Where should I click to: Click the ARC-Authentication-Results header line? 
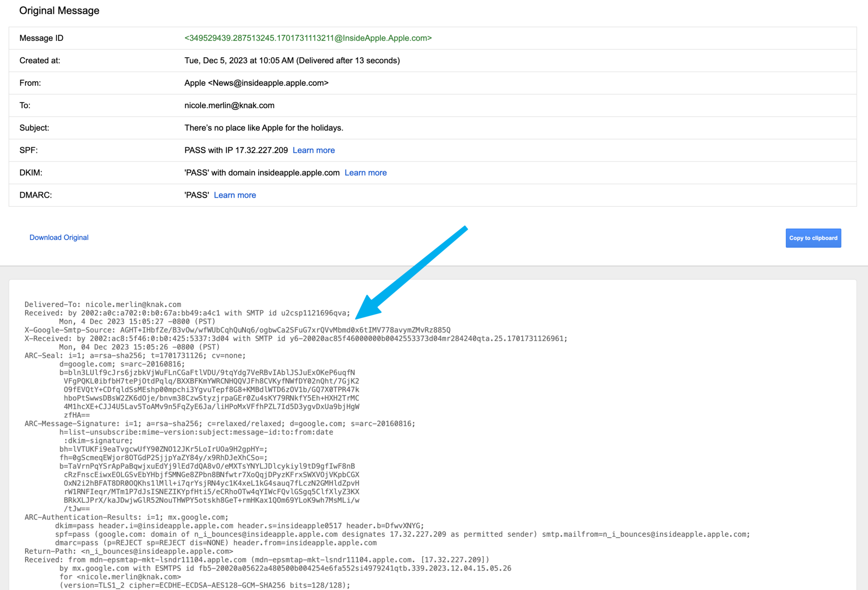coord(126,517)
